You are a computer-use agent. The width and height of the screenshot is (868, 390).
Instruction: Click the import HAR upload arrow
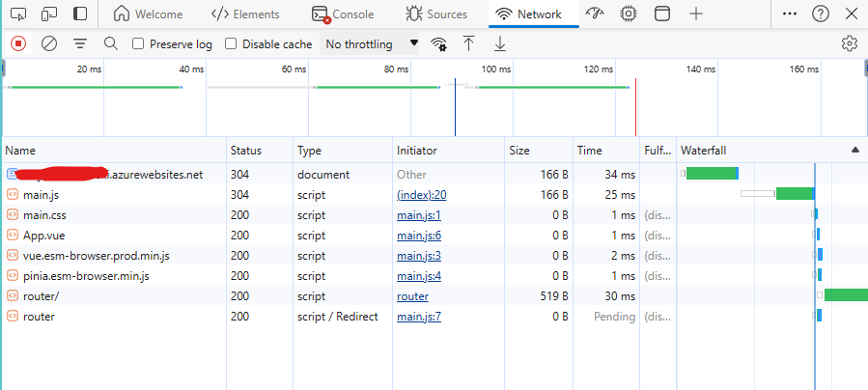469,43
